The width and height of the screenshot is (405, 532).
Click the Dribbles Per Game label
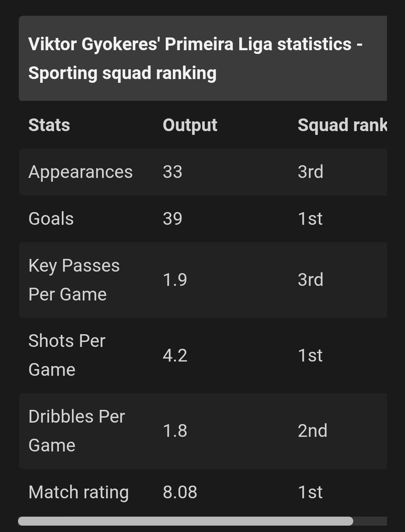pos(76,431)
